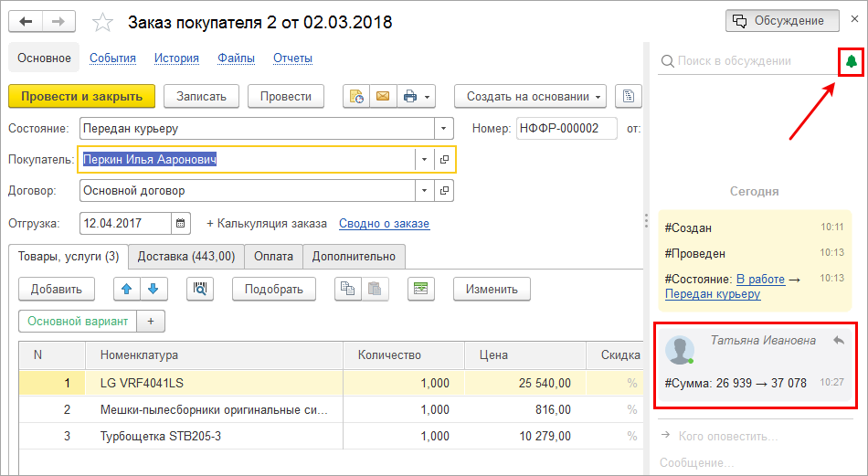Move row up with blue up arrow

pyautogui.click(x=127, y=289)
